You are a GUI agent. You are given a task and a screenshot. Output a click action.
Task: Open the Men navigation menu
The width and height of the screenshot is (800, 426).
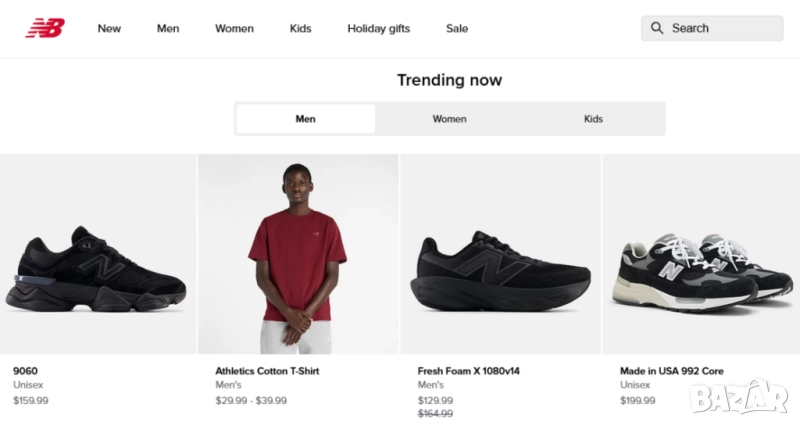(168, 28)
